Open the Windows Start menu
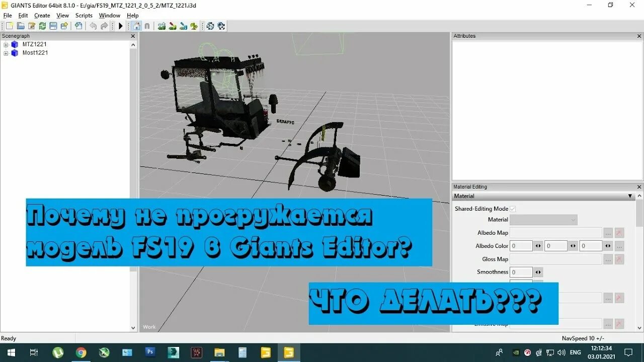644x362 pixels. point(11,352)
